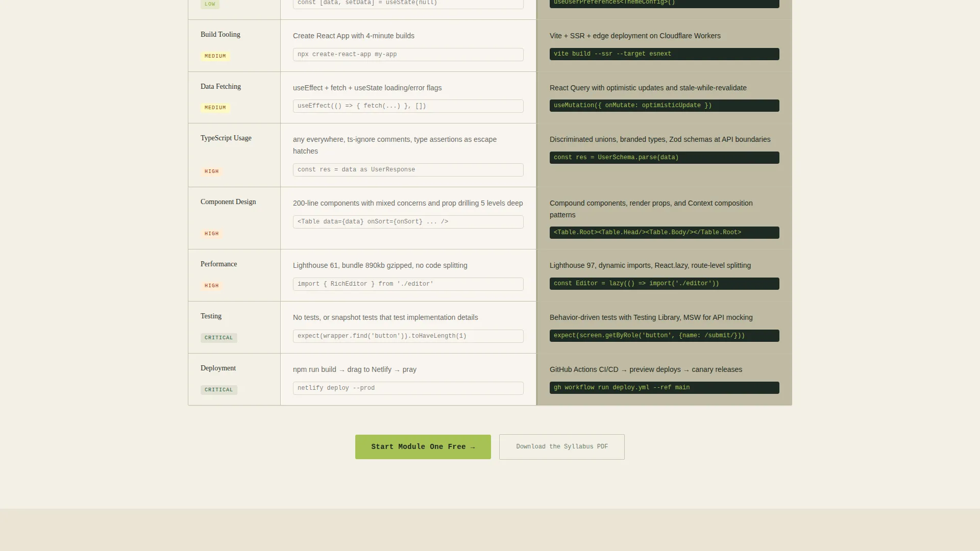This screenshot has height=551, width=980.
Task: Click Lighthouse 97, dynamic imports description
Action: 650,265
